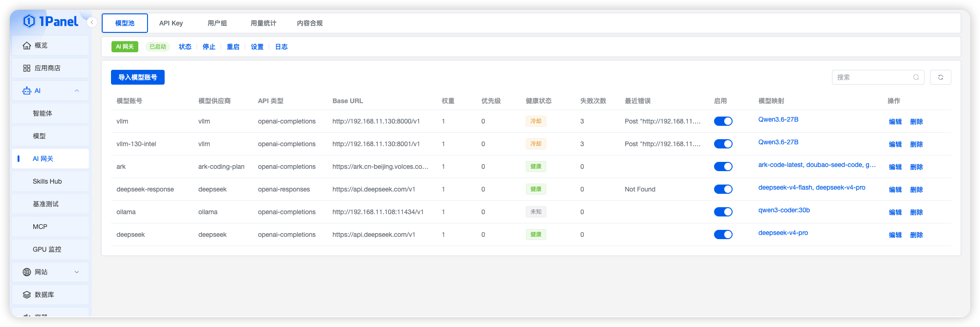Click the green AI 网关 tag
The width and height of the screenshot is (980, 327).
(x=125, y=47)
